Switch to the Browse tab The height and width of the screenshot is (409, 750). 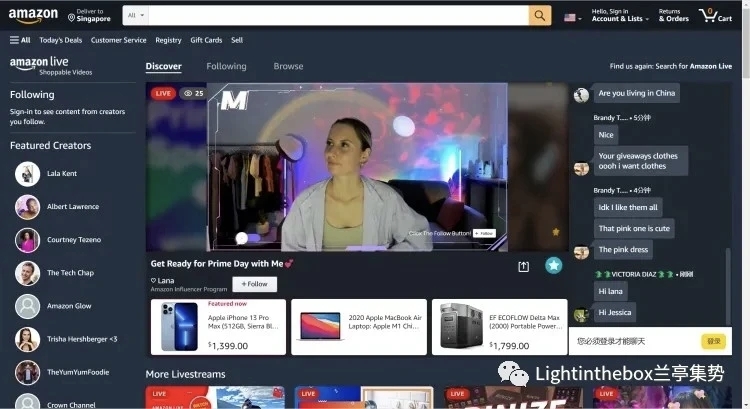tap(288, 66)
